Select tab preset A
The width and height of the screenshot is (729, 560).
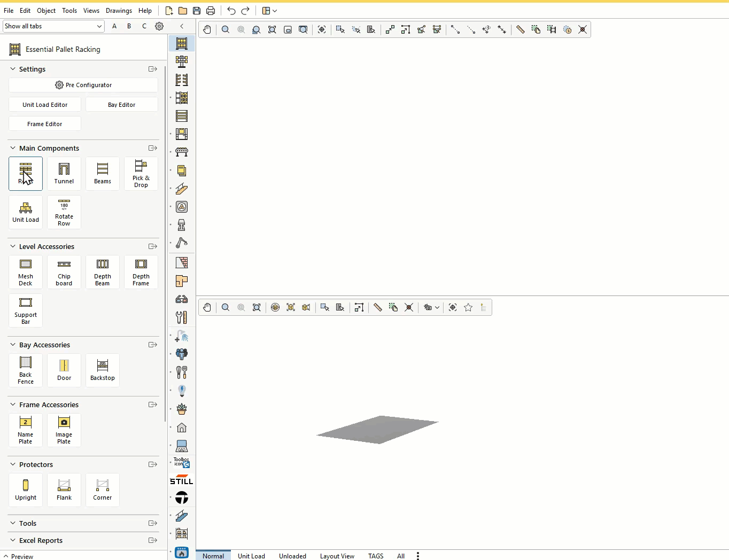pyautogui.click(x=114, y=26)
